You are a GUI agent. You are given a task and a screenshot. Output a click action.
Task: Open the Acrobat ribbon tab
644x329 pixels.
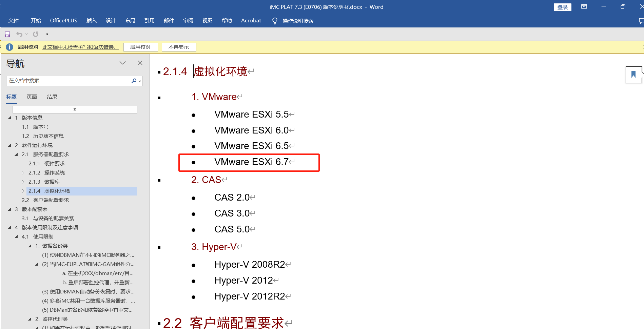(x=251, y=21)
